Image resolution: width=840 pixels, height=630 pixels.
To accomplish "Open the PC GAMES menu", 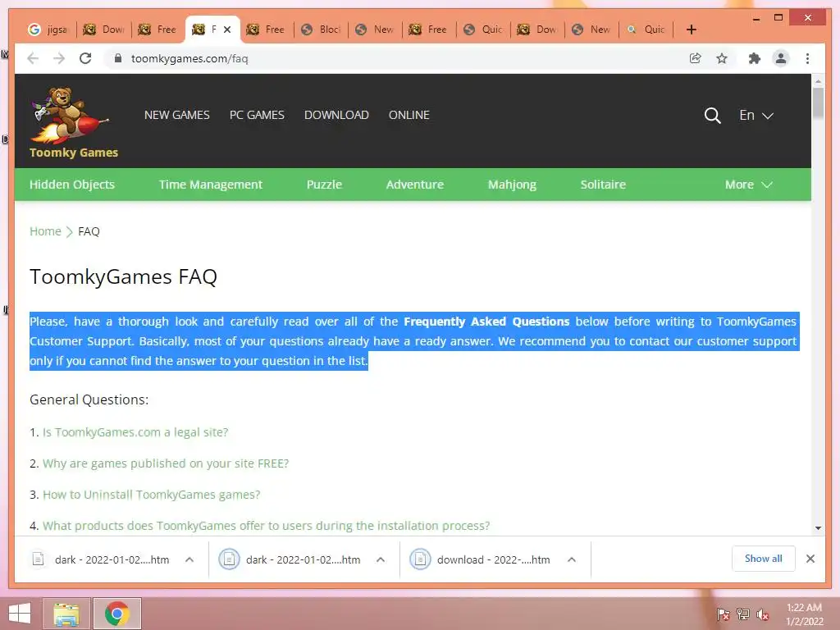I will (257, 115).
